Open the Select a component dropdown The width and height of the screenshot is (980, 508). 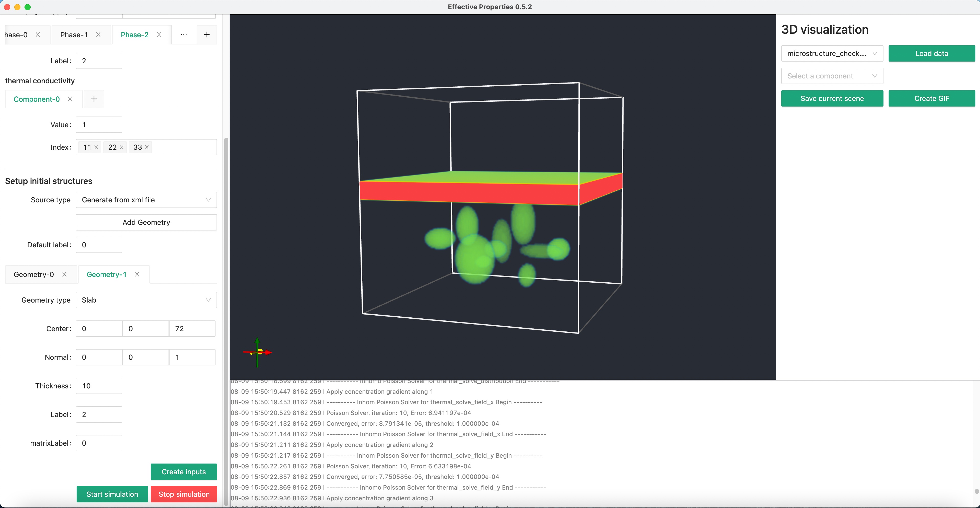point(832,76)
